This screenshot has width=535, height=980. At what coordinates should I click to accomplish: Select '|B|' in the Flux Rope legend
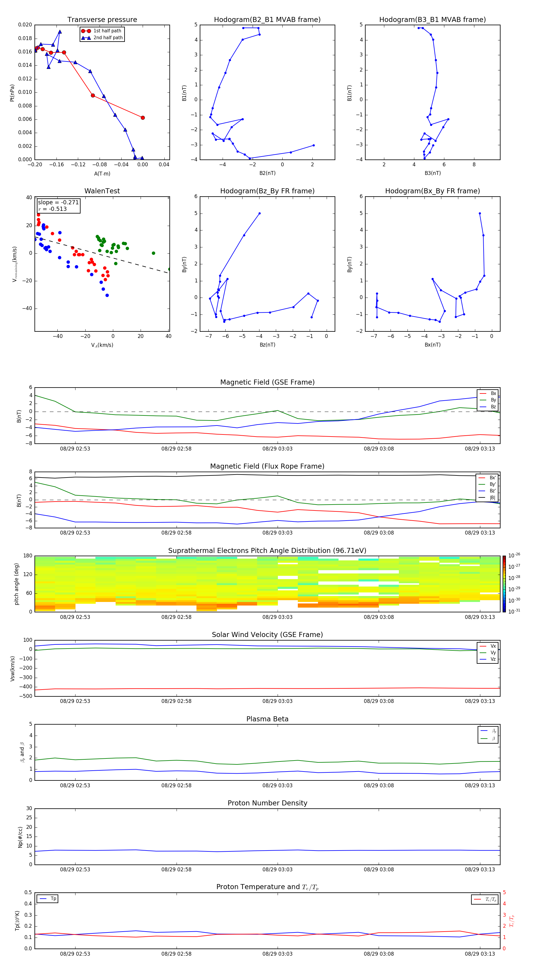(487, 498)
